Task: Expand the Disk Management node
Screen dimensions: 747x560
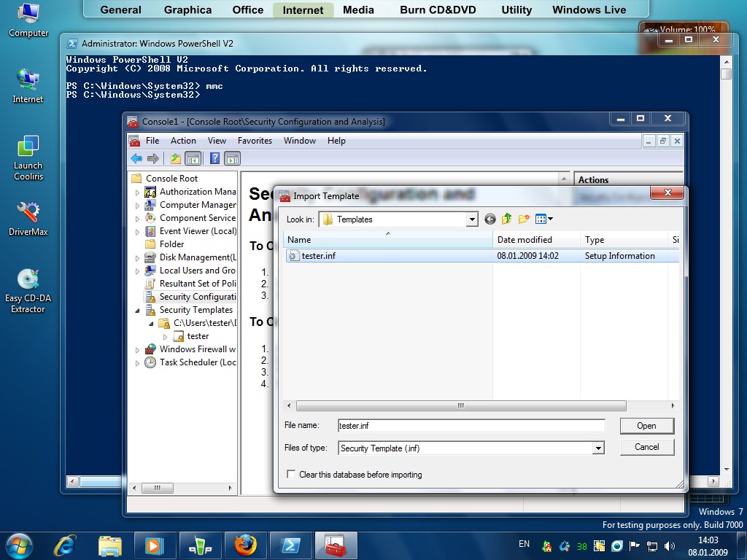Action: click(x=137, y=258)
